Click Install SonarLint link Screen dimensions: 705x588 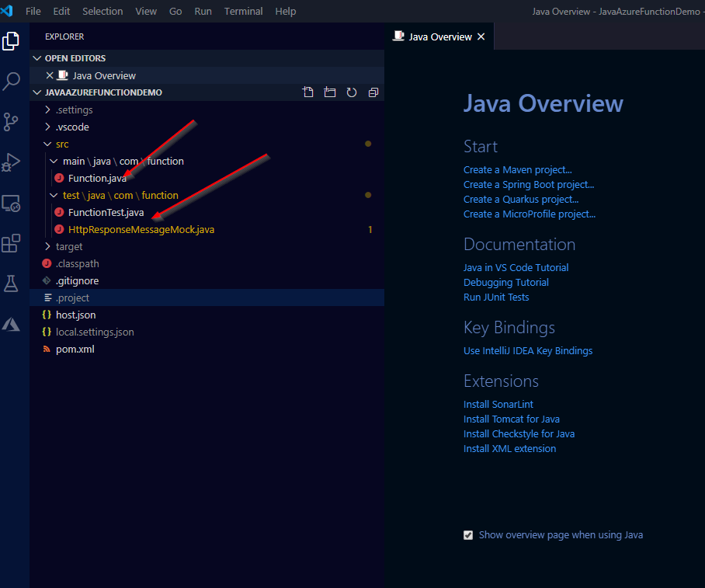[498, 404]
